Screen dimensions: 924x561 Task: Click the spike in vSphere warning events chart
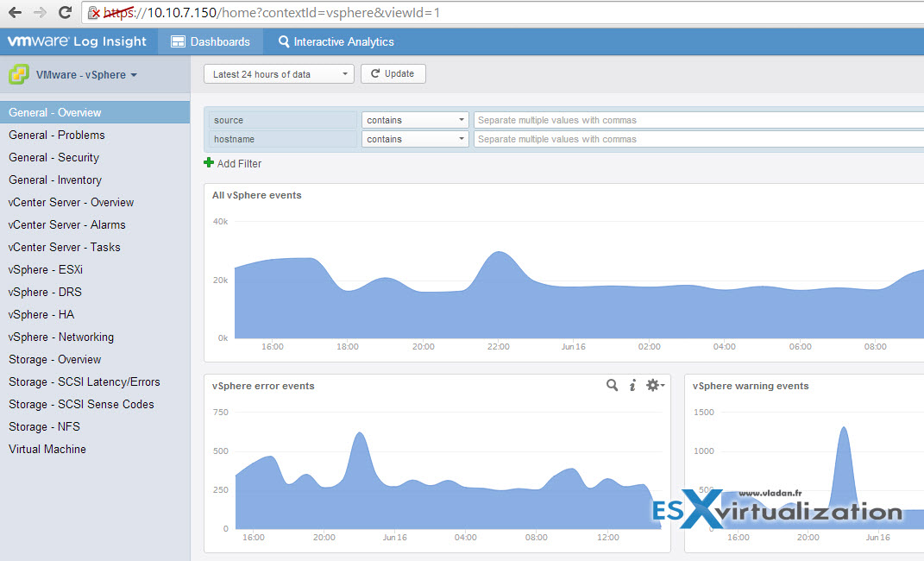pos(844,428)
